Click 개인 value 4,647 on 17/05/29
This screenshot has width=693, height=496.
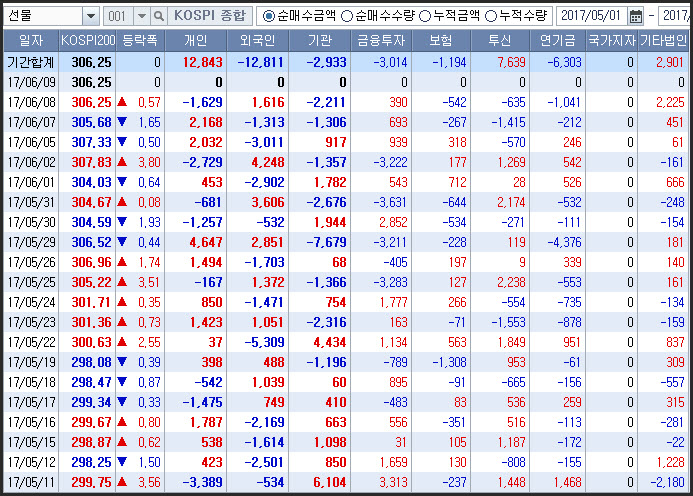tap(206, 242)
